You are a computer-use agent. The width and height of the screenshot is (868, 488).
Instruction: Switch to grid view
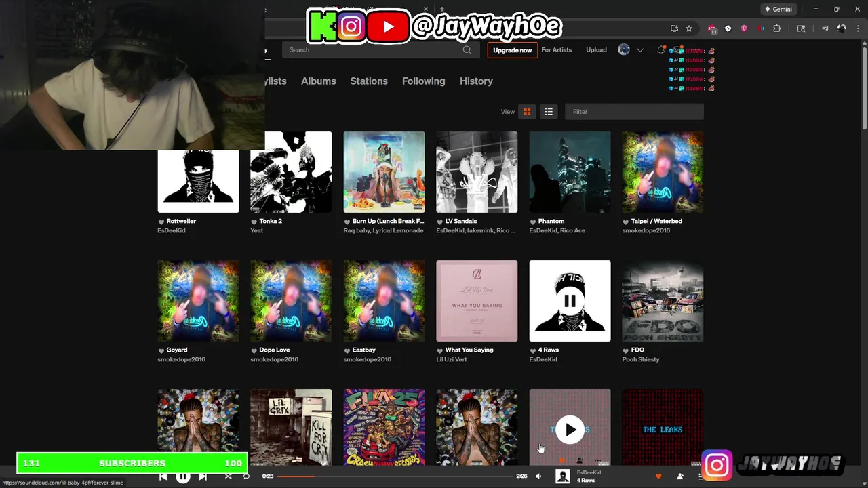pos(527,112)
